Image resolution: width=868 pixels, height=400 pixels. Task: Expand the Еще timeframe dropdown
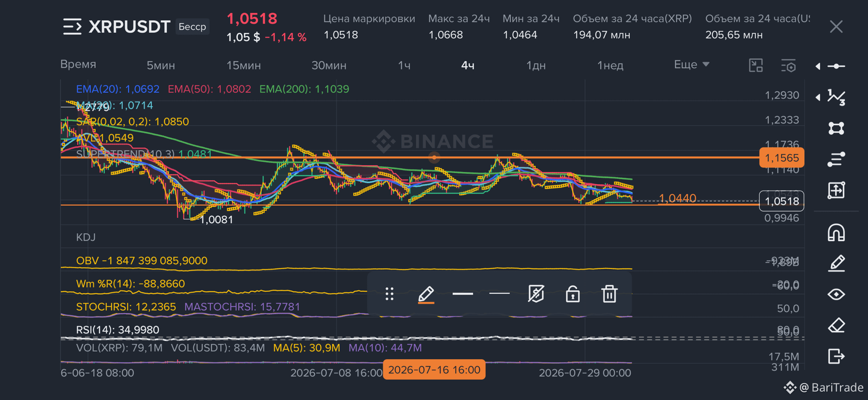point(692,64)
